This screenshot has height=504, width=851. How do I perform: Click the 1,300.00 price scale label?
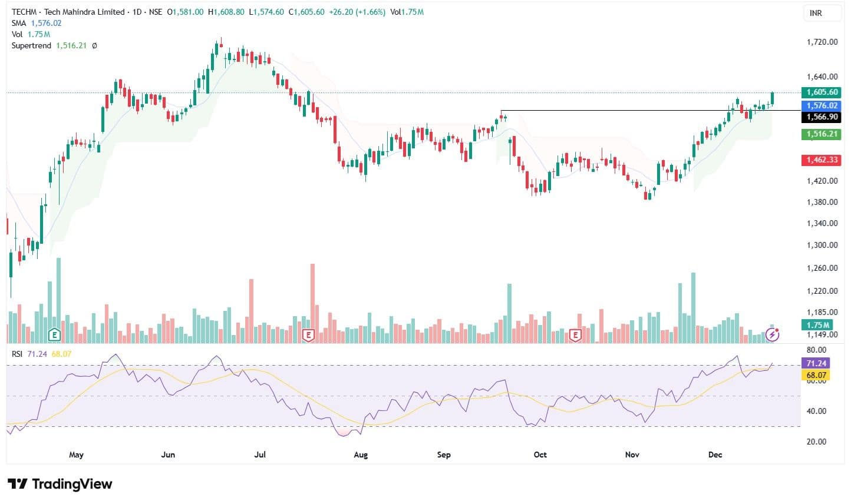click(822, 245)
